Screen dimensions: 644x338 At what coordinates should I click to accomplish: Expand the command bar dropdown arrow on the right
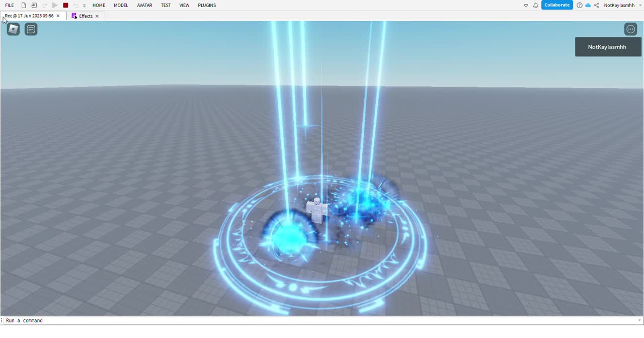(x=639, y=320)
